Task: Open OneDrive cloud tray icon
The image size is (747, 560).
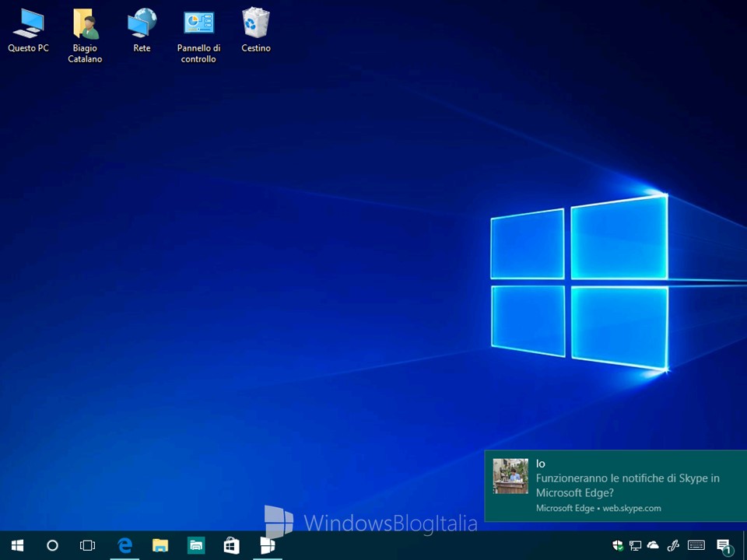Action: pos(653,546)
